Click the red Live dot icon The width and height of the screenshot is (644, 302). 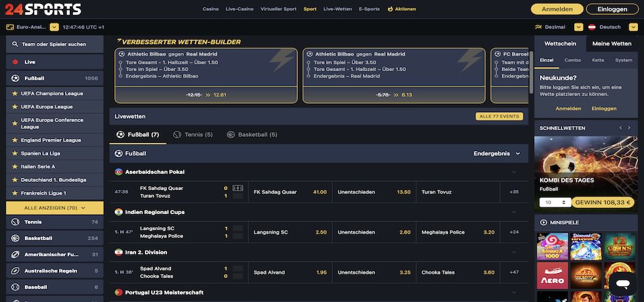coord(15,62)
